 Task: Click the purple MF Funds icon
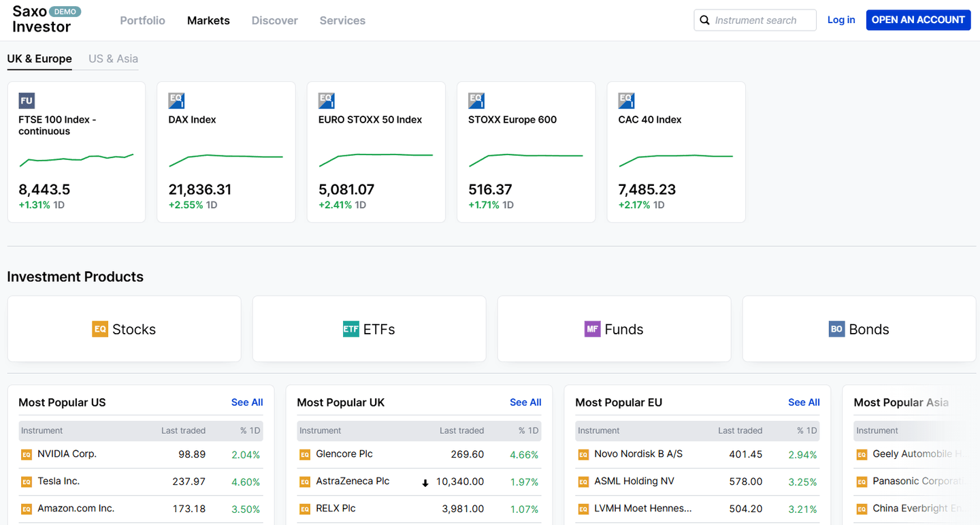coord(593,329)
